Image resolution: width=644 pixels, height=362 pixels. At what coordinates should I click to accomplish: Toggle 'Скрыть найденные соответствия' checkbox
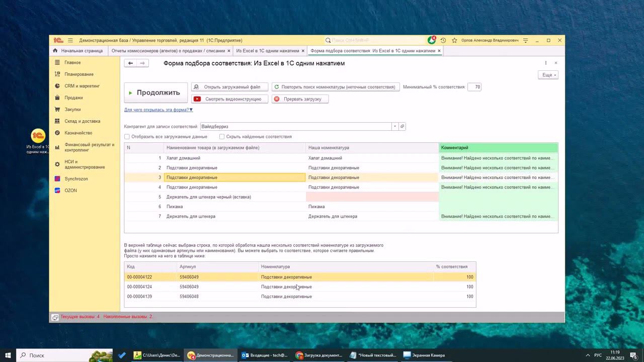pos(222,137)
